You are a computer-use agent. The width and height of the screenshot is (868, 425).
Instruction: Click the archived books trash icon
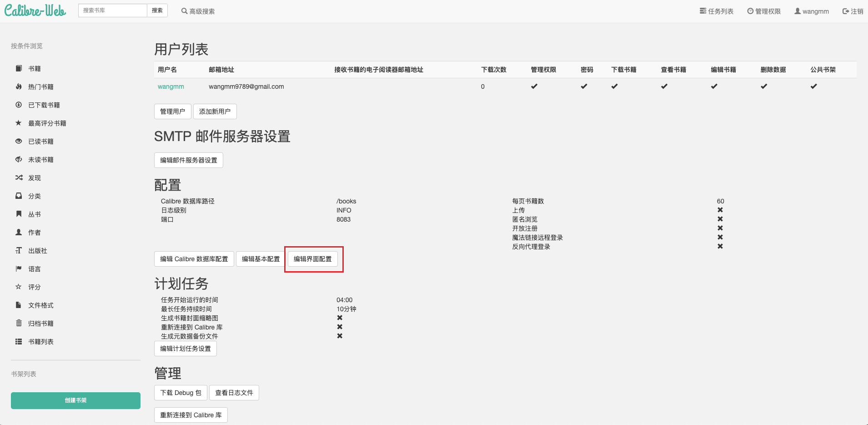click(19, 323)
